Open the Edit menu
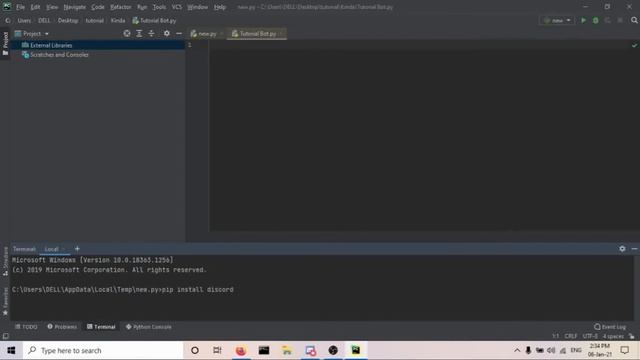Screen dimensions: 640x360 click(36, 7)
